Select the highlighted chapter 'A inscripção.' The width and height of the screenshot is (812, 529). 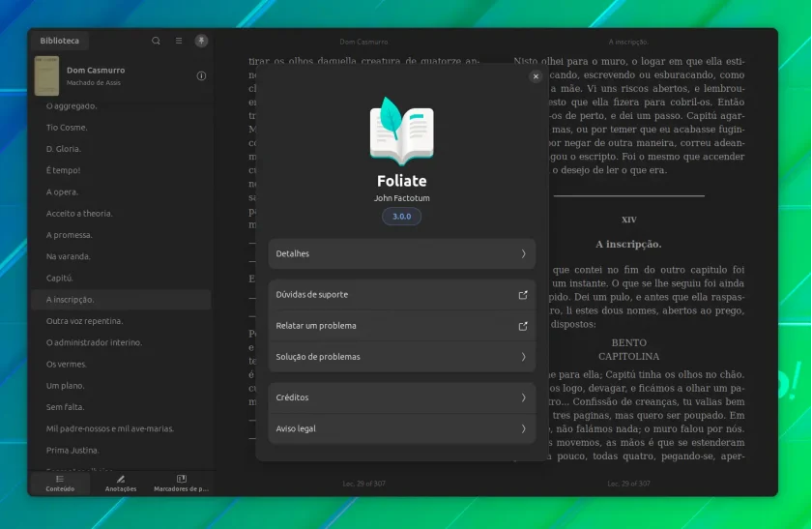(x=121, y=300)
